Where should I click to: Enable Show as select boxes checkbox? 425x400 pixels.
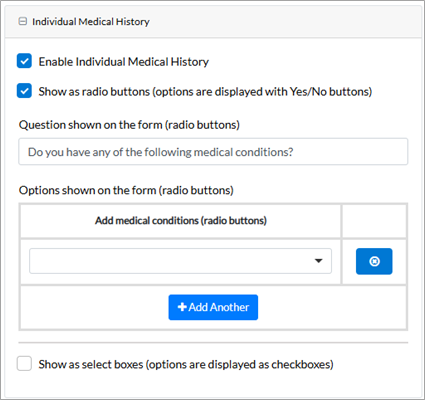(24, 364)
